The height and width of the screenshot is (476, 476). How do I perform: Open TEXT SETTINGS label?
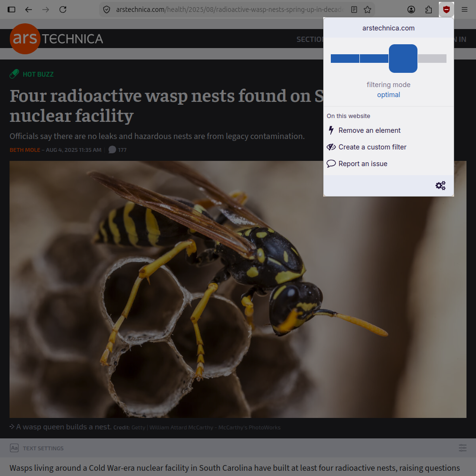click(43, 448)
